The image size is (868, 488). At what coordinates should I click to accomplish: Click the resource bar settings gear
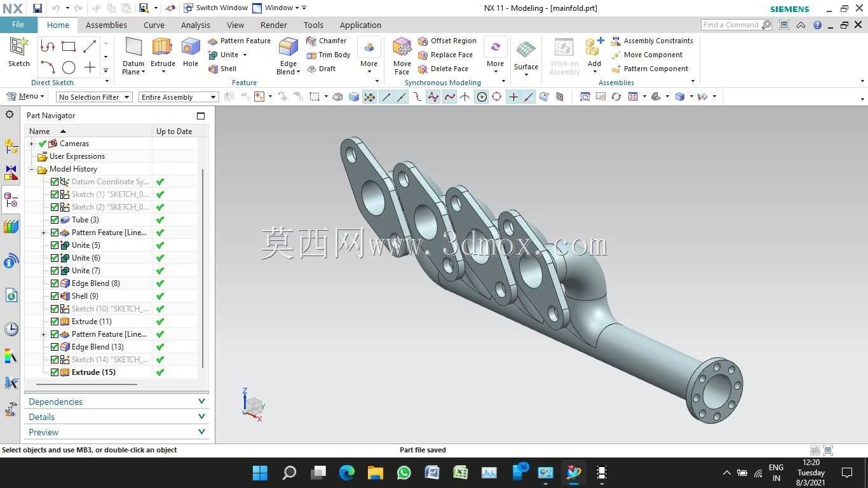pyautogui.click(x=10, y=114)
